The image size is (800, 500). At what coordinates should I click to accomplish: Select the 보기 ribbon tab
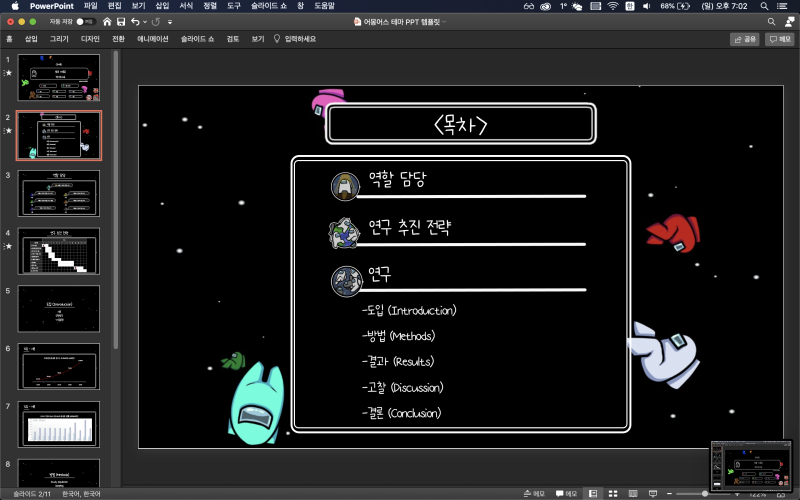258,39
